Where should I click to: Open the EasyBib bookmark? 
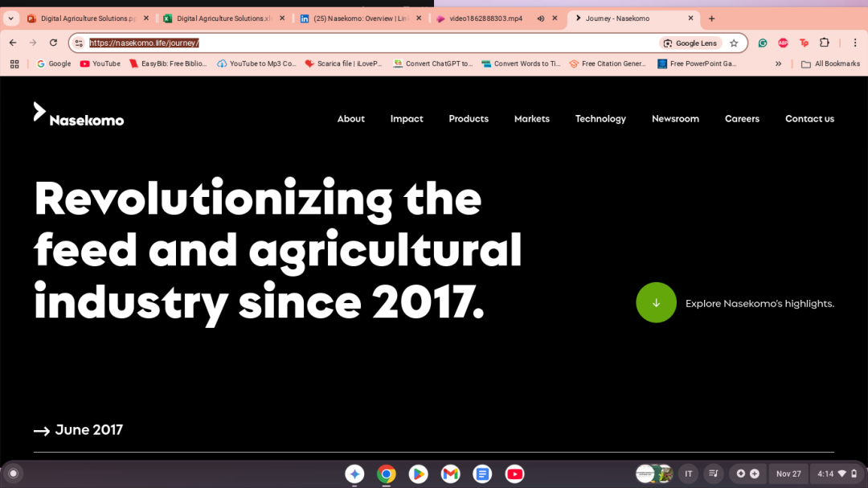coord(168,64)
